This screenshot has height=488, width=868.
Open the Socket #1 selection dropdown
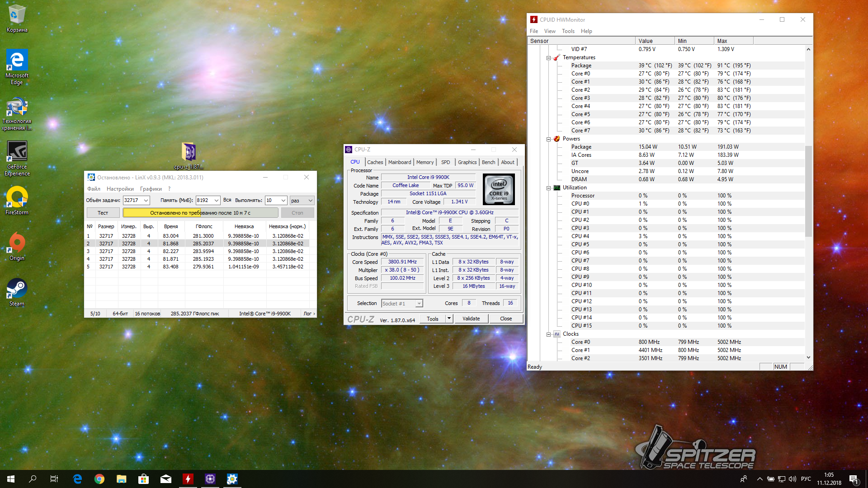tap(419, 304)
